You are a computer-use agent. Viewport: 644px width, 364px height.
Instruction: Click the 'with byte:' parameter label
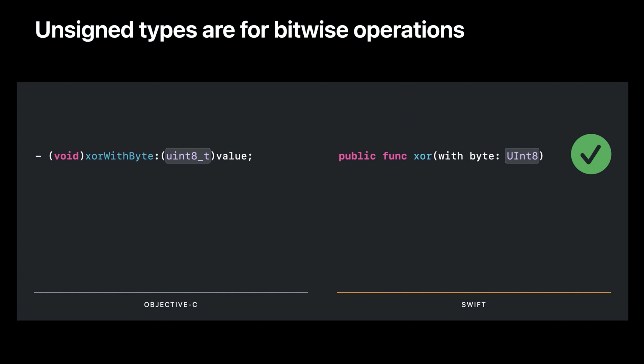pos(469,156)
